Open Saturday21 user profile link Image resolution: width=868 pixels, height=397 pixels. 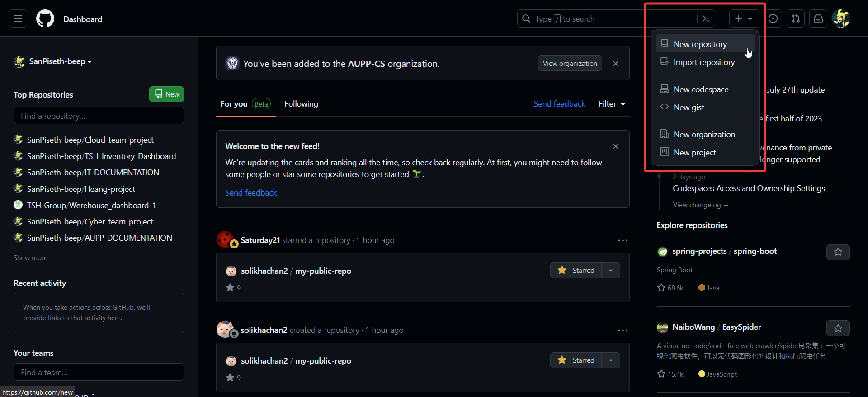click(260, 240)
